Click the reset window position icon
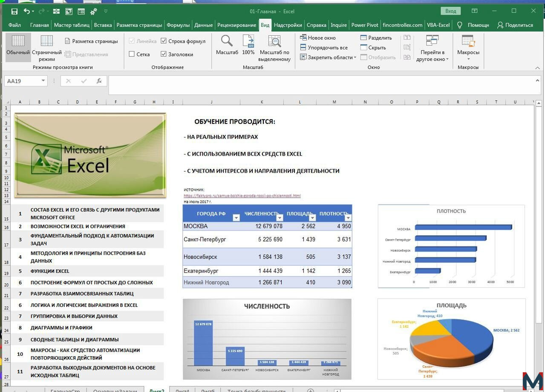 coord(407,58)
